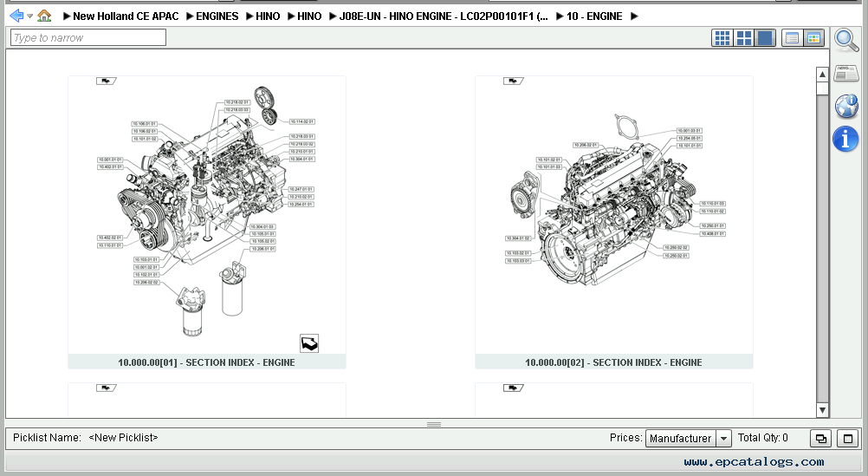The image size is (868, 476).
Task: Click the vertical scrollbar thumb
Action: point(822,88)
